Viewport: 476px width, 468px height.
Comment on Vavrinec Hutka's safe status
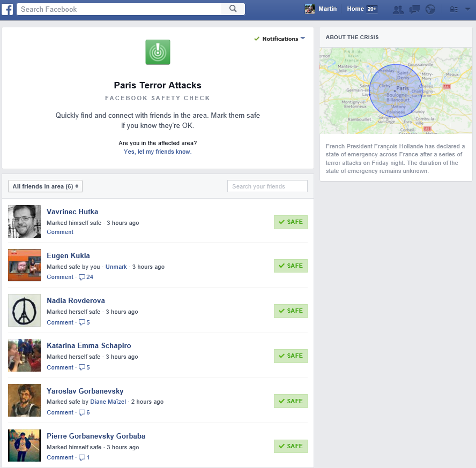(x=60, y=232)
